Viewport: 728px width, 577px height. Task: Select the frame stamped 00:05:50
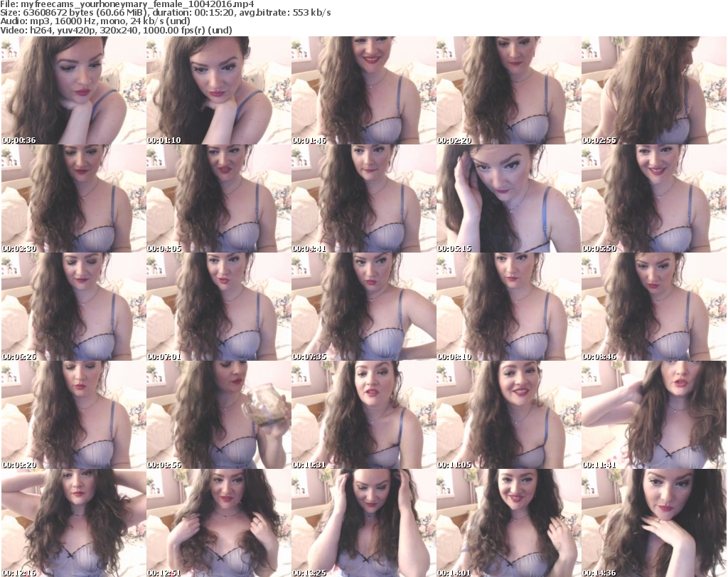pyautogui.click(x=654, y=198)
